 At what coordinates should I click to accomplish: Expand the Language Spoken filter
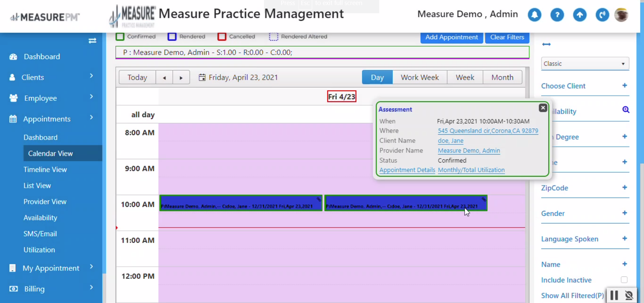click(625, 239)
